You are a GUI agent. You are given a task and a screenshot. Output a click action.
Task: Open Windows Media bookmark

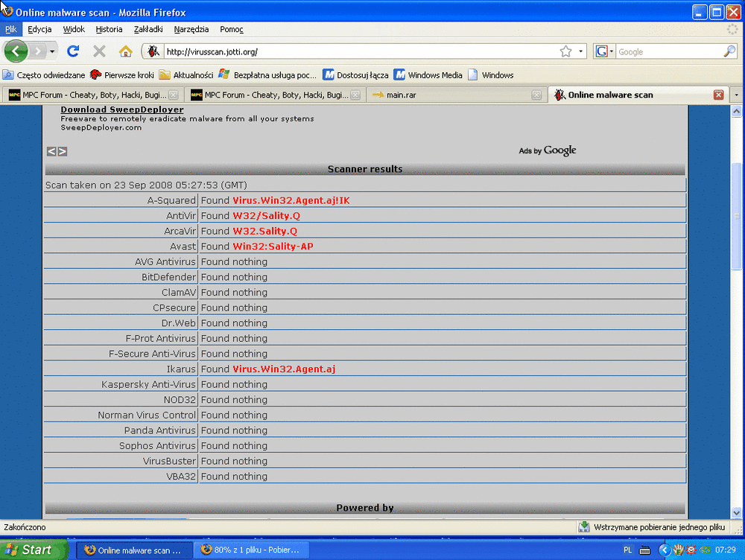pyautogui.click(x=428, y=75)
